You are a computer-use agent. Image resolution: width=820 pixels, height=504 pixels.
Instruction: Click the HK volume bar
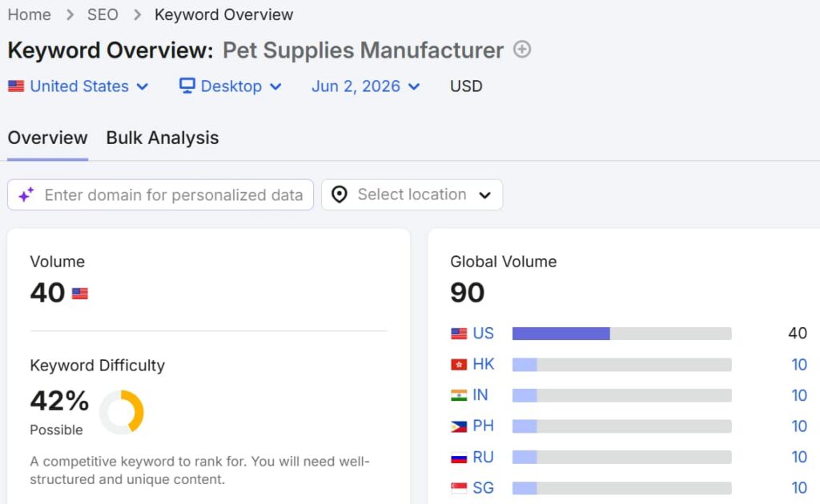click(621, 365)
